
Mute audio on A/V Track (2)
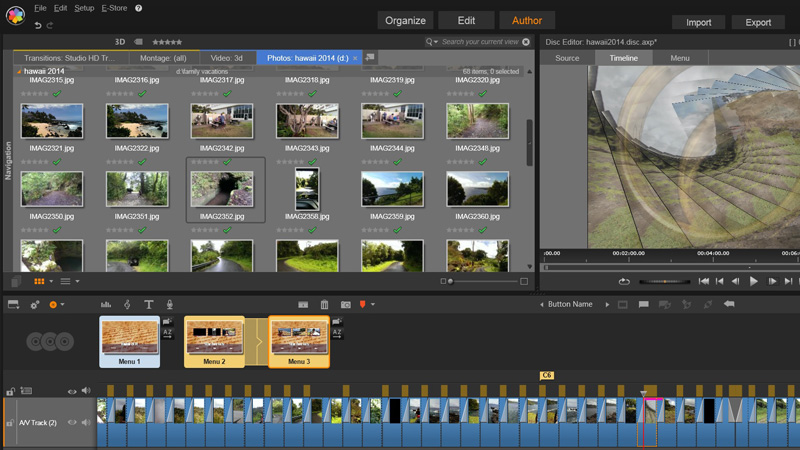tap(85, 423)
